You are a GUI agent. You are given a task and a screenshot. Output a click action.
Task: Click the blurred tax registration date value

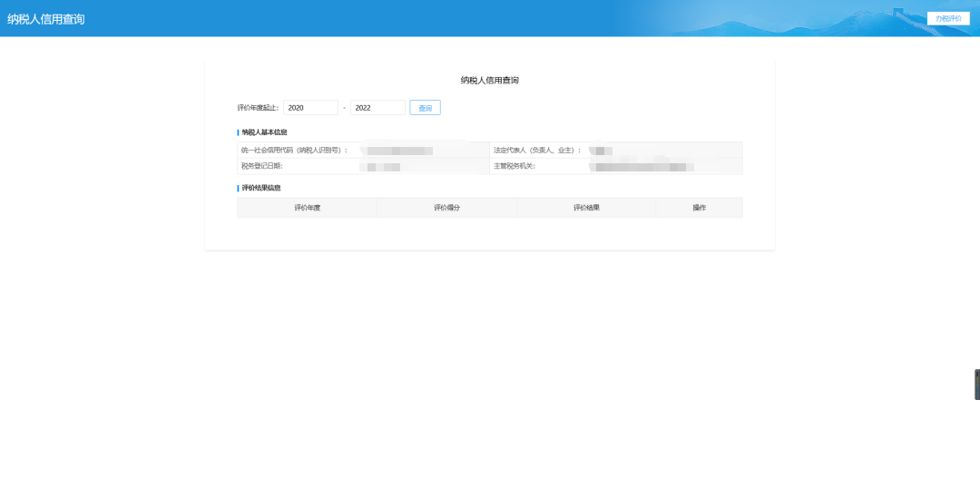point(380,167)
